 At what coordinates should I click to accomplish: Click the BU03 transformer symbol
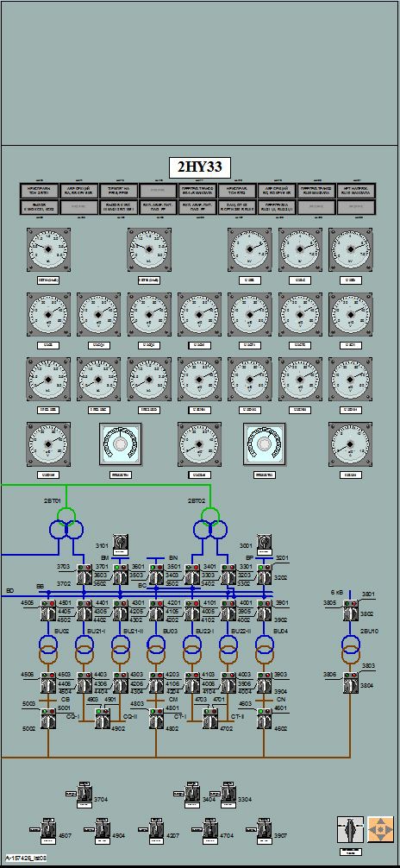tap(157, 651)
